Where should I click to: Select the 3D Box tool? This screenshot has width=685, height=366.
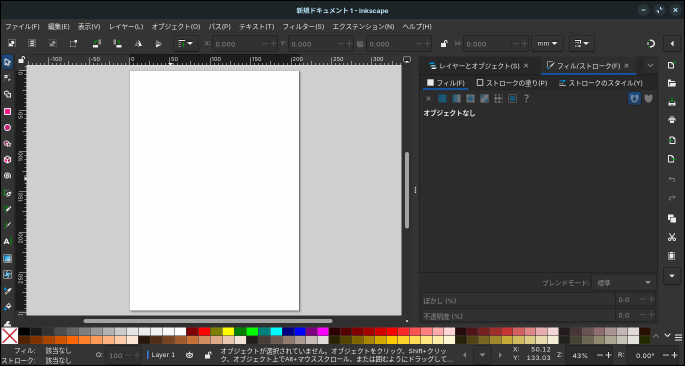(x=7, y=160)
